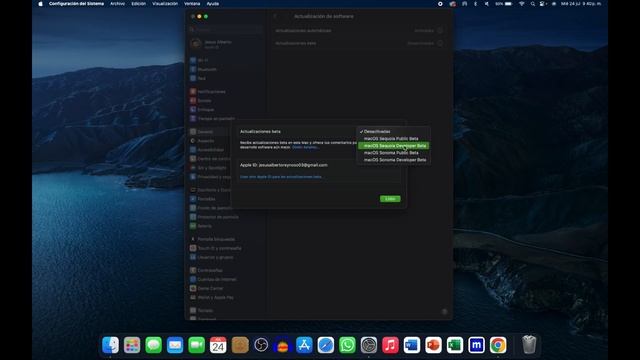The width and height of the screenshot is (640, 360).
Task: Open Usuarios y grupos in the sidebar
Action: coord(226,257)
